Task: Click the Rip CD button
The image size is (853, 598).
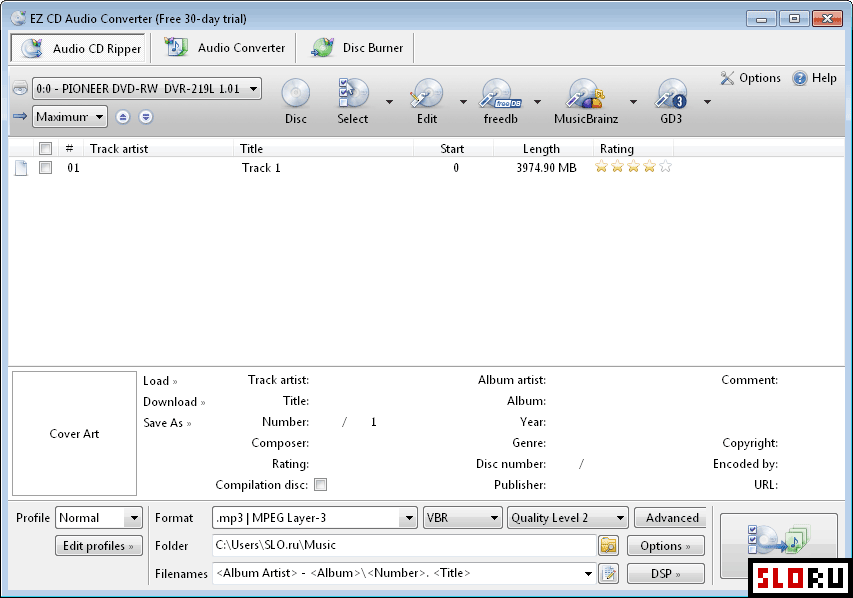Action: [x=778, y=544]
